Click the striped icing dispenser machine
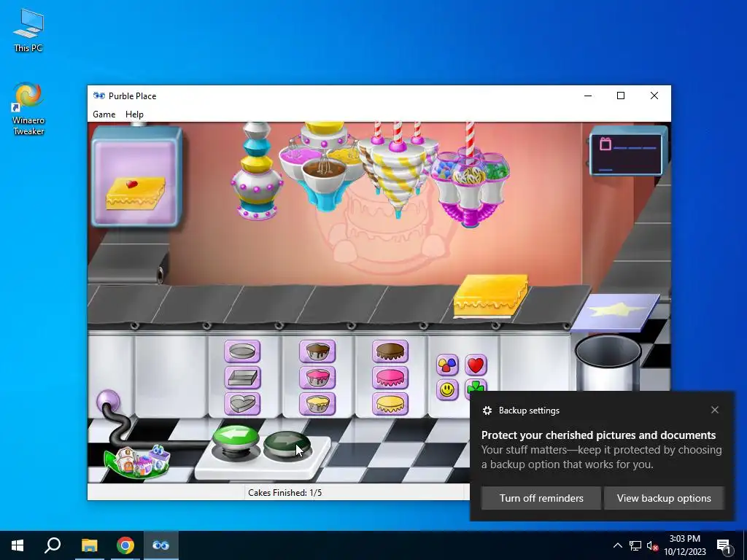747x560 pixels. [x=397, y=169]
